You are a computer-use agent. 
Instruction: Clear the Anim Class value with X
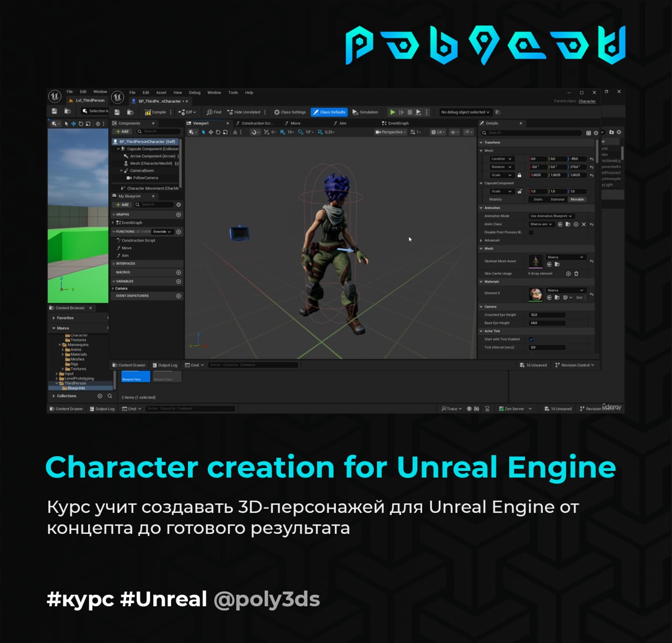tap(584, 224)
